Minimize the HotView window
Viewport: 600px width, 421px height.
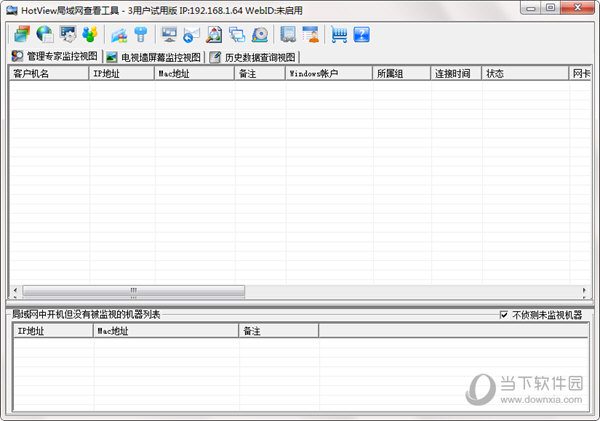click(x=531, y=8)
